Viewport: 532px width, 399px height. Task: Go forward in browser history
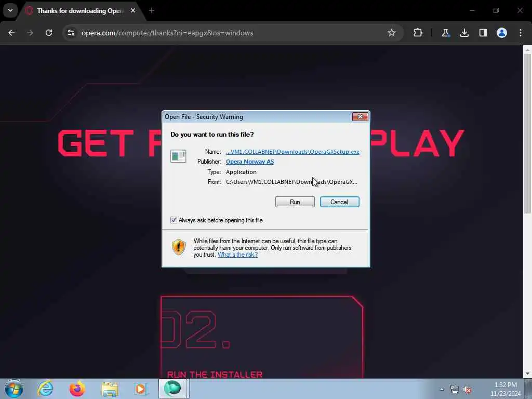30,33
